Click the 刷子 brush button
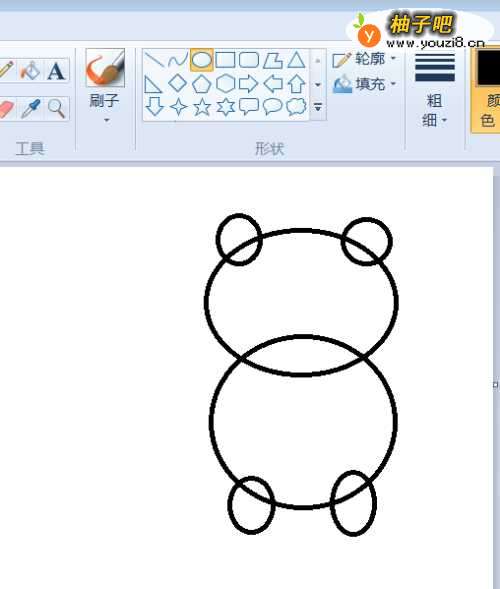500x589 pixels. coord(105,68)
